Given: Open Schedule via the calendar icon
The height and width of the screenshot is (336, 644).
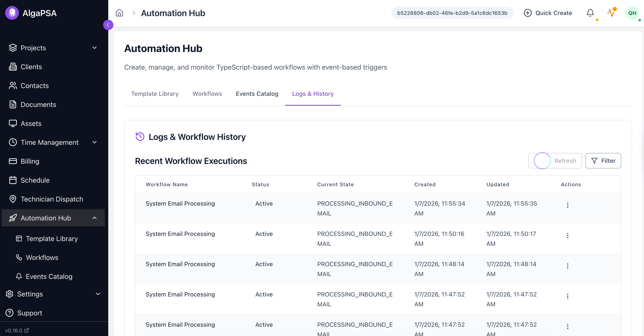Looking at the screenshot, I should (x=13, y=180).
